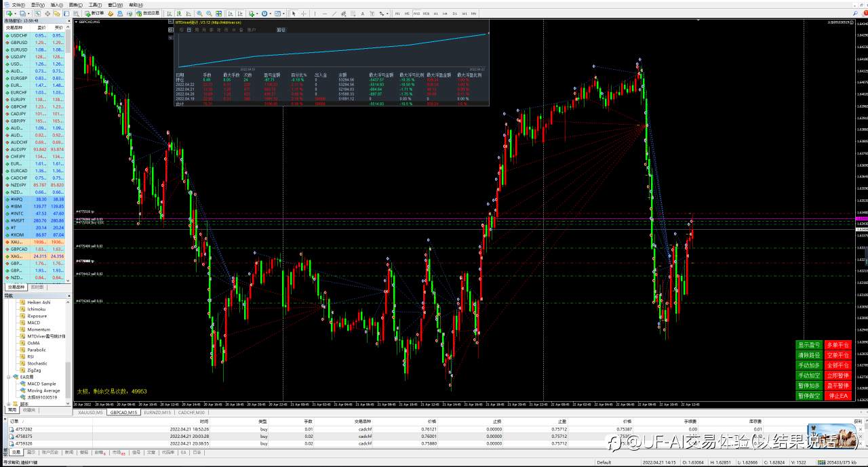Viewport: 868px width, 467px height.
Task: Switch chart to MN timeframe
Action: click(474, 13)
